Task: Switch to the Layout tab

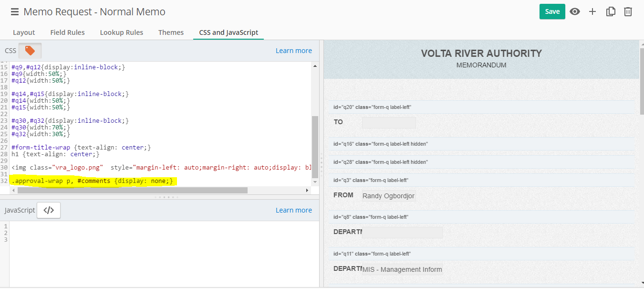Action: click(24, 32)
